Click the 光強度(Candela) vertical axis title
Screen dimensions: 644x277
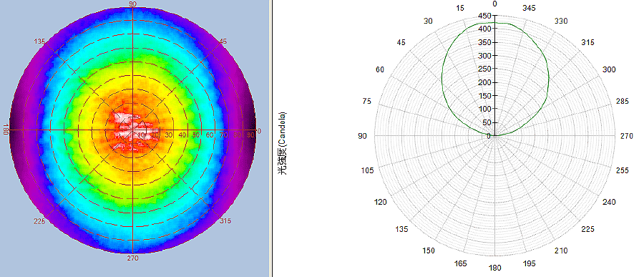tap(283, 143)
